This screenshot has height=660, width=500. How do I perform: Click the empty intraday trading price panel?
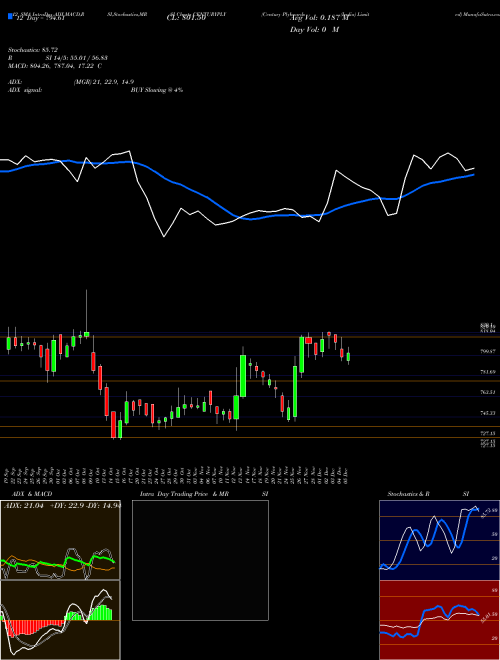click(200, 560)
